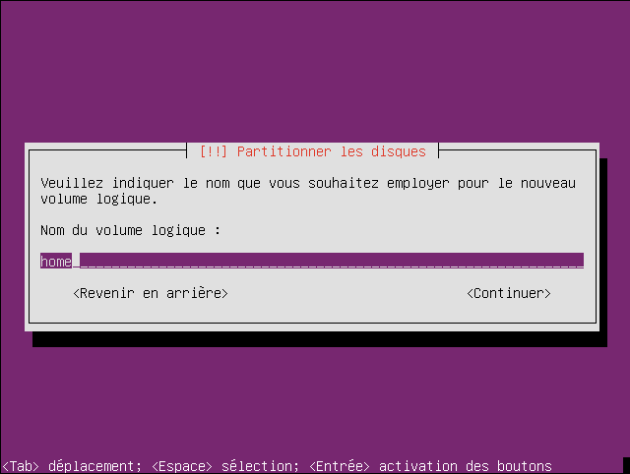This screenshot has width=630, height=474.
Task: Click the 'volume logique.' text line
Action: pos(99,199)
